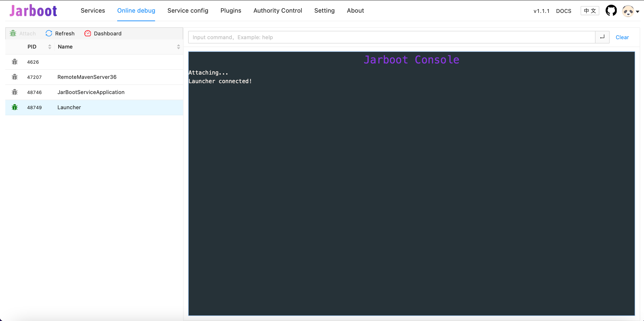Click PID value 47207
The image size is (644, 321).
pos(34,77)
